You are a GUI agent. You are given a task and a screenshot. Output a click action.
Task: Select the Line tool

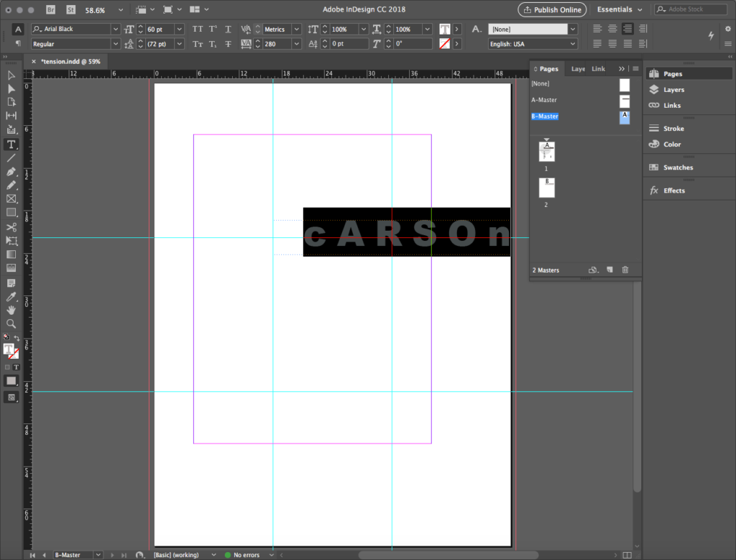[11, 158]
